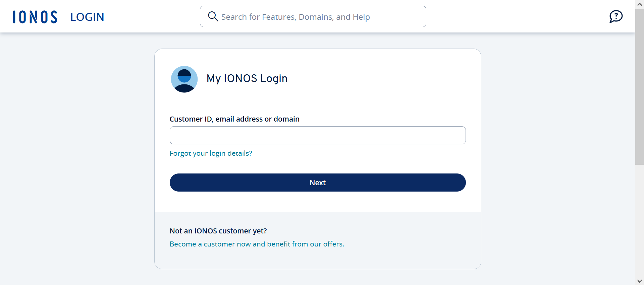Click the Next button
This screenshot has height=285, width=644.
318,183
